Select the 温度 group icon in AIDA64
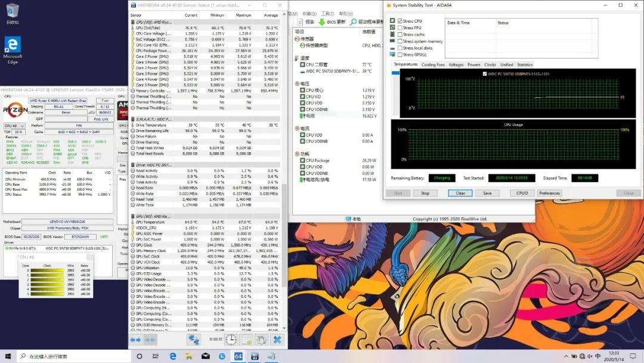The width and height of the screenshot is (644, 363). 297,58
